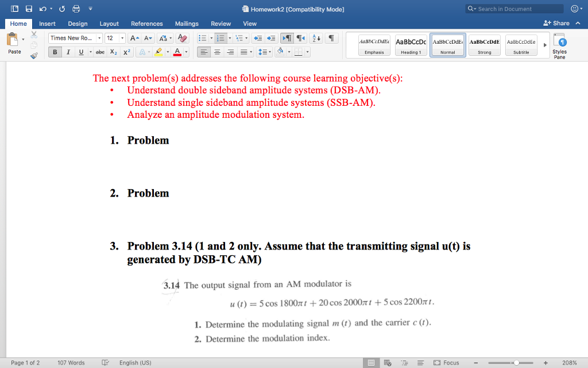This screenshot has width=588, height=368.
Task: Switch to the Mailings tab
Action: click(186, 24)
